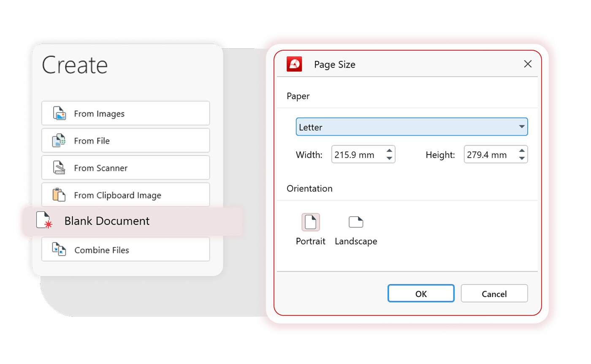
Task: Click the From Clipboard Image icon
Action: click(59, 195)
